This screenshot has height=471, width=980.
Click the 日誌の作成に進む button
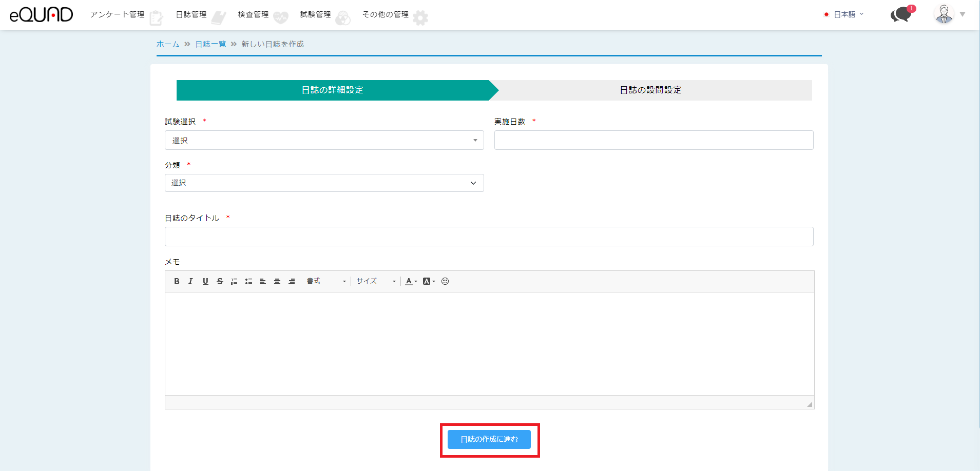tap(489, 440)
